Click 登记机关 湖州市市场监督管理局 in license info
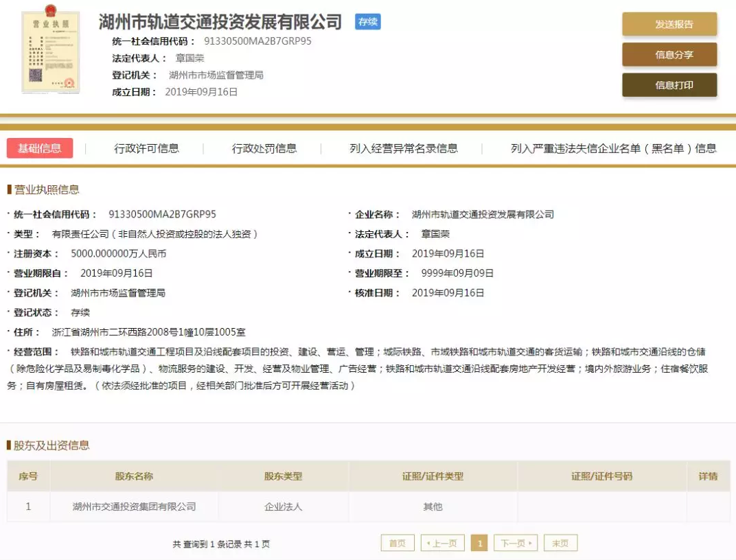736x560 pixels. 118,293
